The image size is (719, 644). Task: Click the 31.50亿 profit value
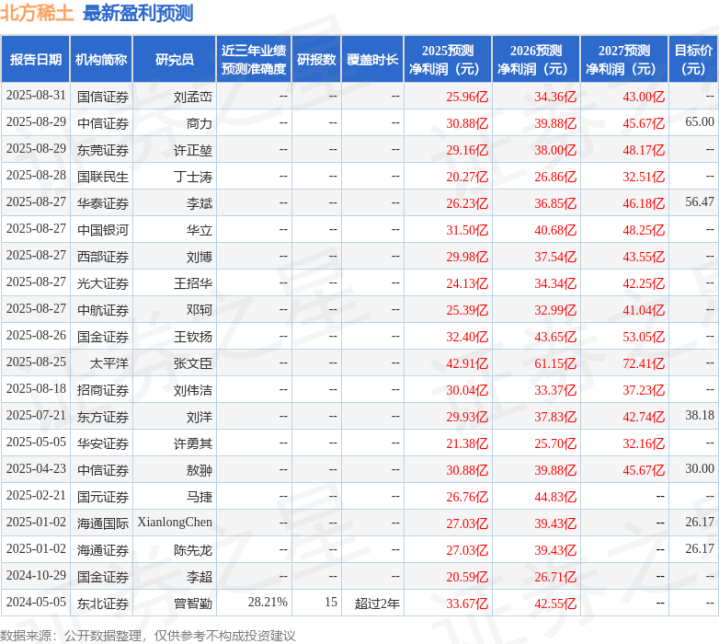[467, 230]
